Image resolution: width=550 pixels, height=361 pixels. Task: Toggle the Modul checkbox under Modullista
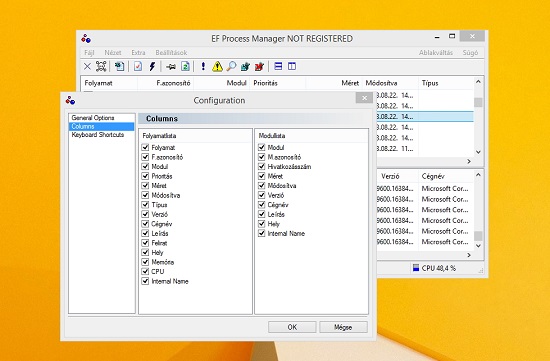261,147
